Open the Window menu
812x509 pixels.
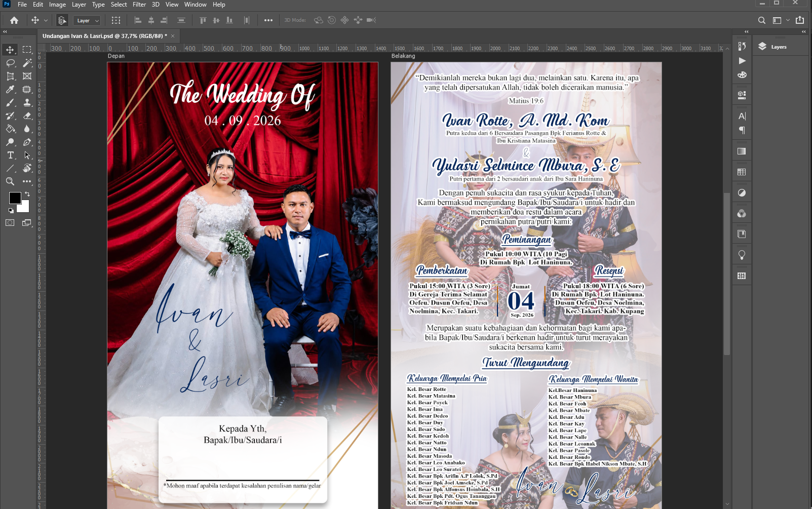[195, 5]
